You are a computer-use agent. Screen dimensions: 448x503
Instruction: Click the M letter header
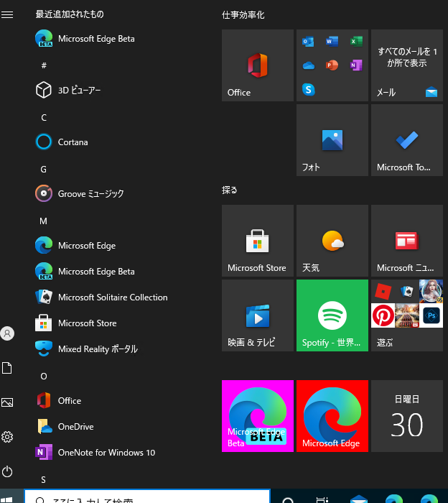(x=43, y=221)
